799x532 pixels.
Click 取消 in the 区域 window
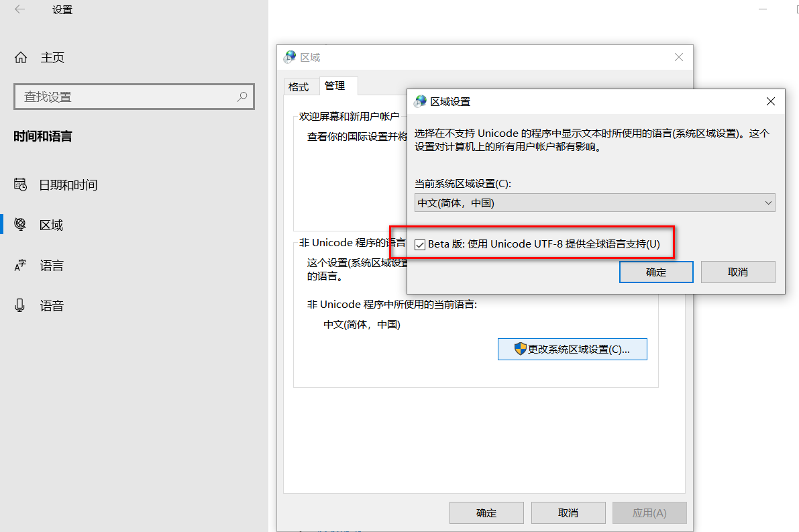coord(568,513)
